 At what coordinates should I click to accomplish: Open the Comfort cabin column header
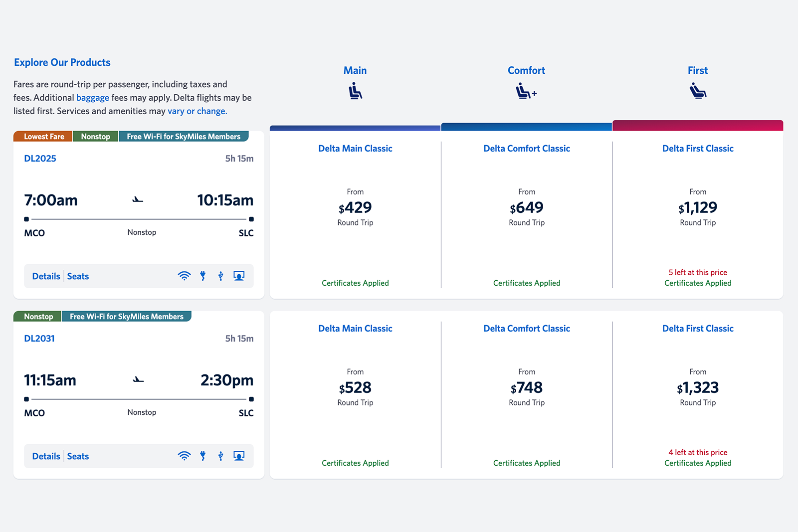pos(526,71)
